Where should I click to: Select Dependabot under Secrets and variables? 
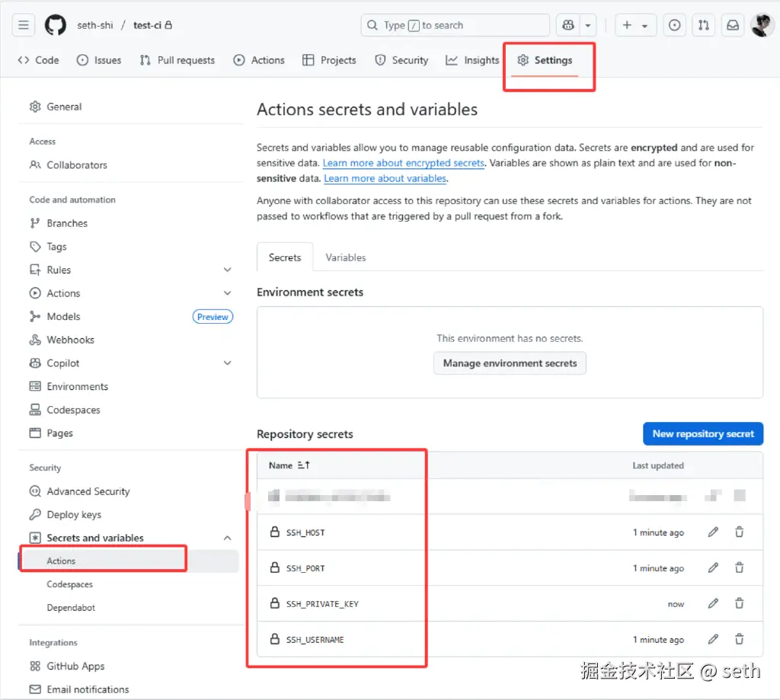[x=71, y=608]
